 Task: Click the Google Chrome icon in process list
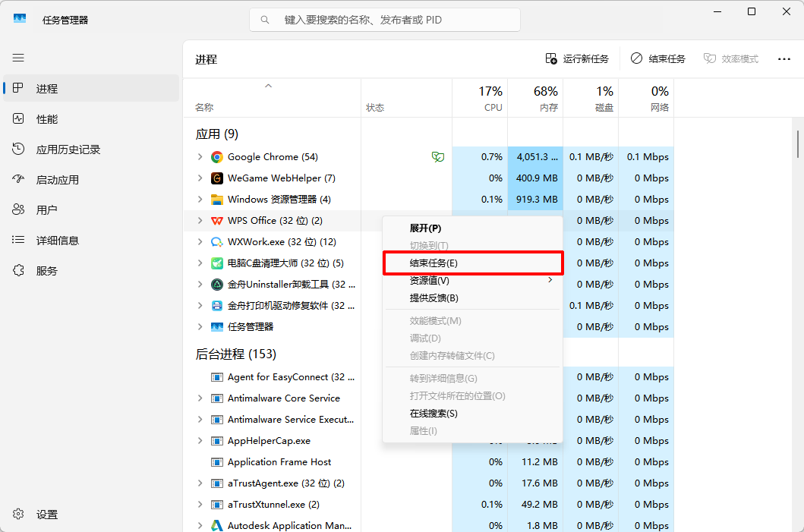pos(217,157)
